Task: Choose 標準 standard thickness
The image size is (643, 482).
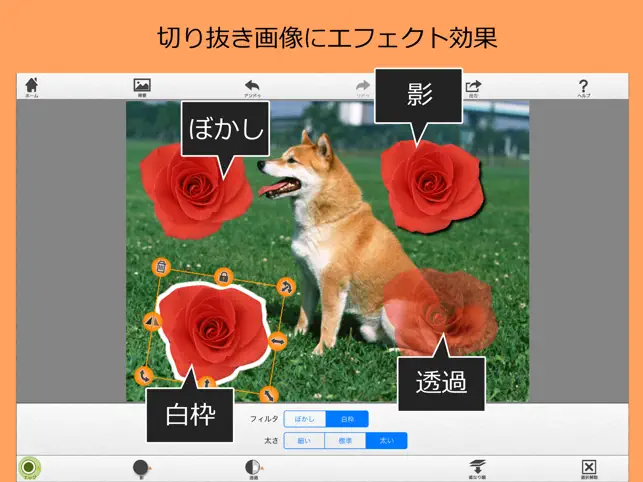Action: [345, 441]
